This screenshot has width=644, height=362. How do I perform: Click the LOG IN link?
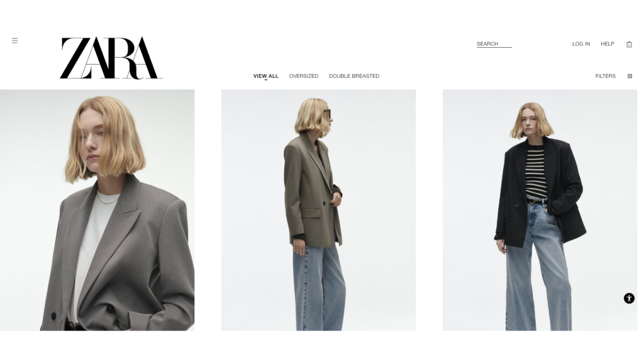pyautogui.click(x=580, y=44)
